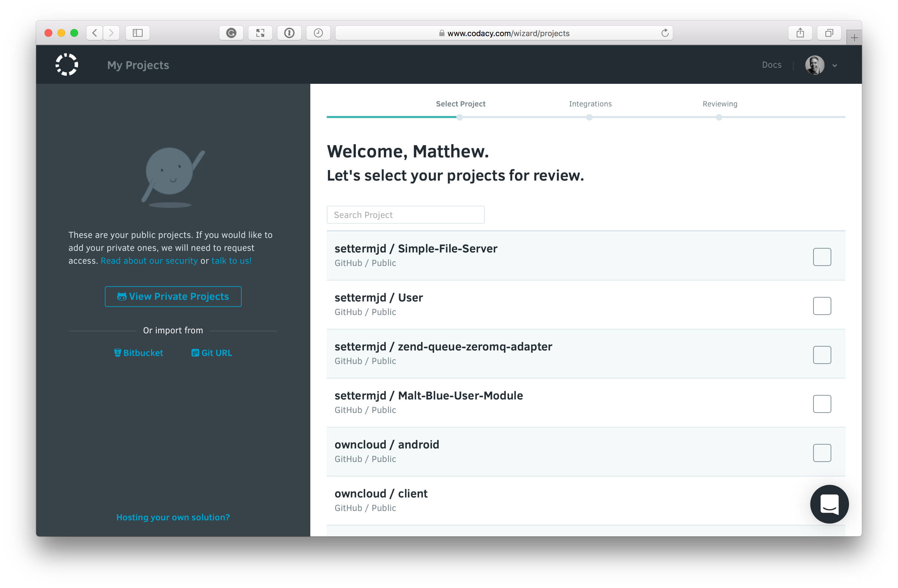Open the Intercom chat bubble

click(829, 504)
